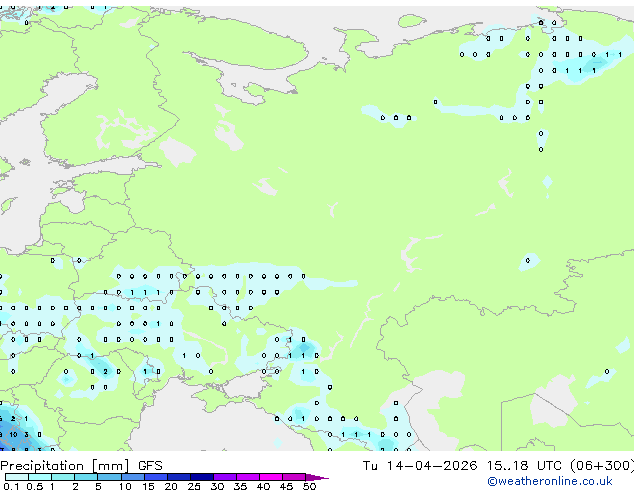Image resolution: width=634 pixels, height=490 pixels.
Task: Click the 'GFS' model label
Action: coord(150,466)
